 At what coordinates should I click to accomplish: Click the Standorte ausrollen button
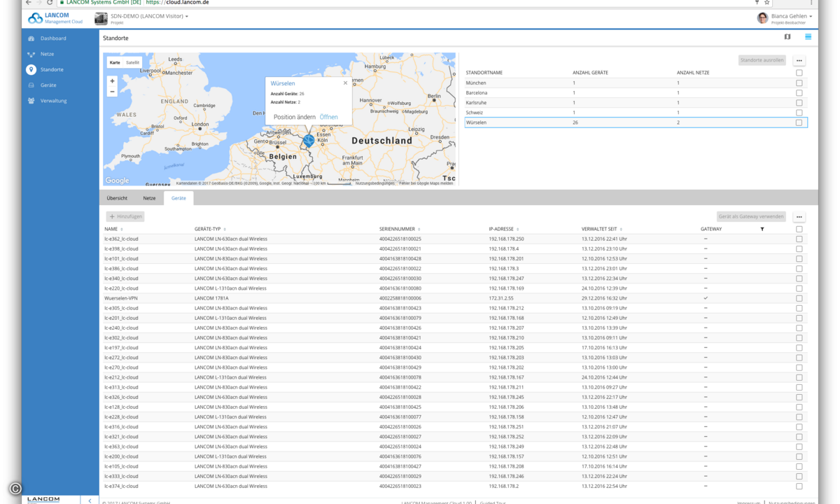pyautogui.click(x=762, y=60)
